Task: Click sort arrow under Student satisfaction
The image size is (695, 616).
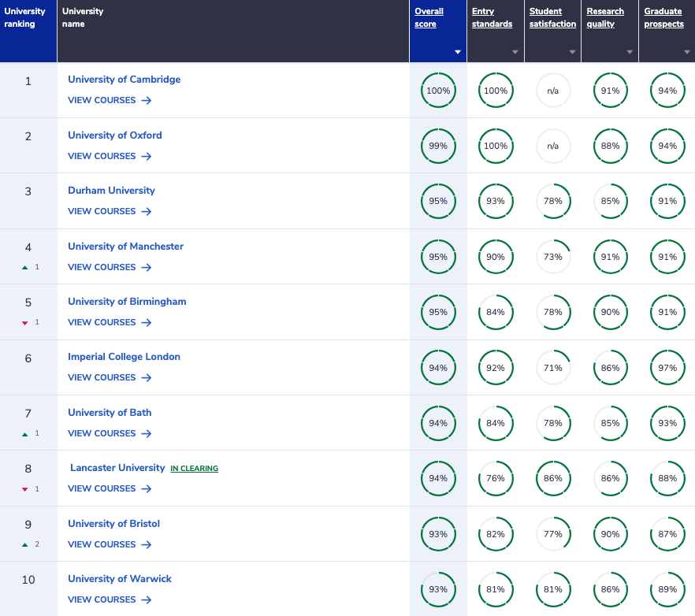Action: (572, 52)
